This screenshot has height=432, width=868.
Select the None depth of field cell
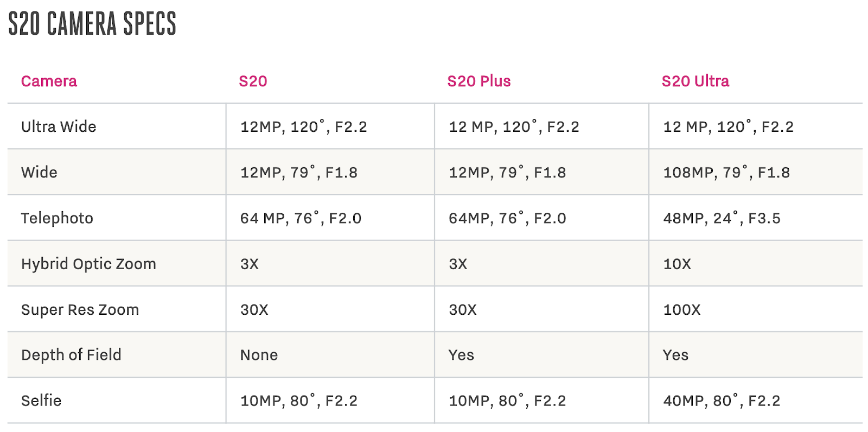coord(259,355)
